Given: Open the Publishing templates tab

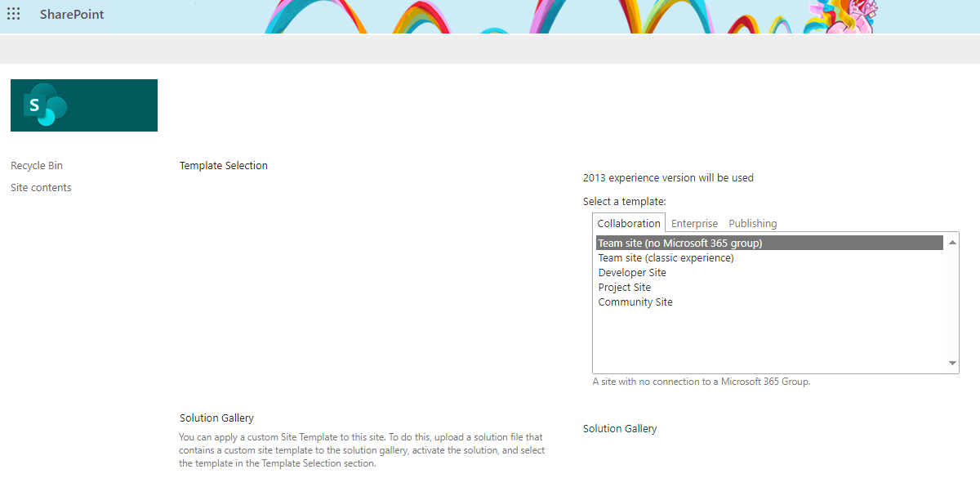Looking at the screenshot, I should tap(752, 222).
